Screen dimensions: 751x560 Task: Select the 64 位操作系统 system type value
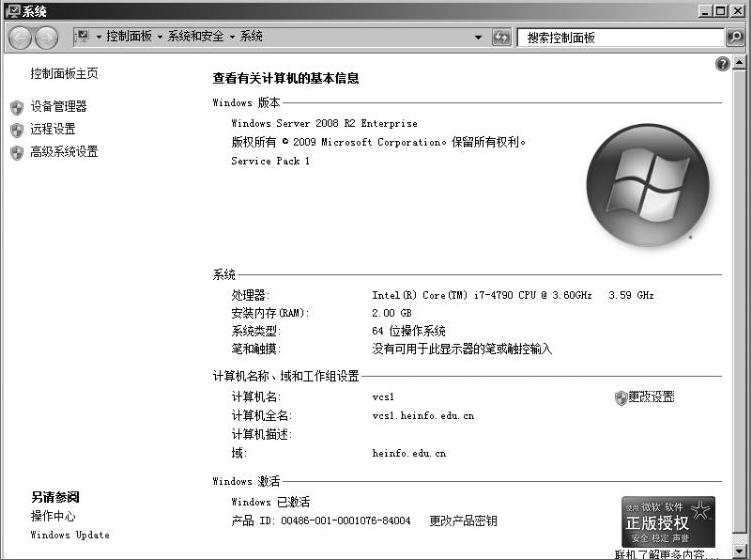point(409,331)
